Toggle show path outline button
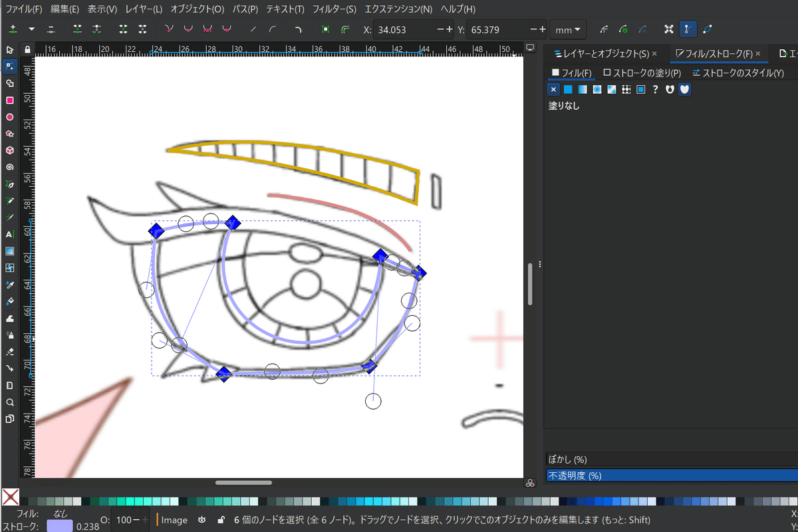798x532 pixels. [707, 29]
